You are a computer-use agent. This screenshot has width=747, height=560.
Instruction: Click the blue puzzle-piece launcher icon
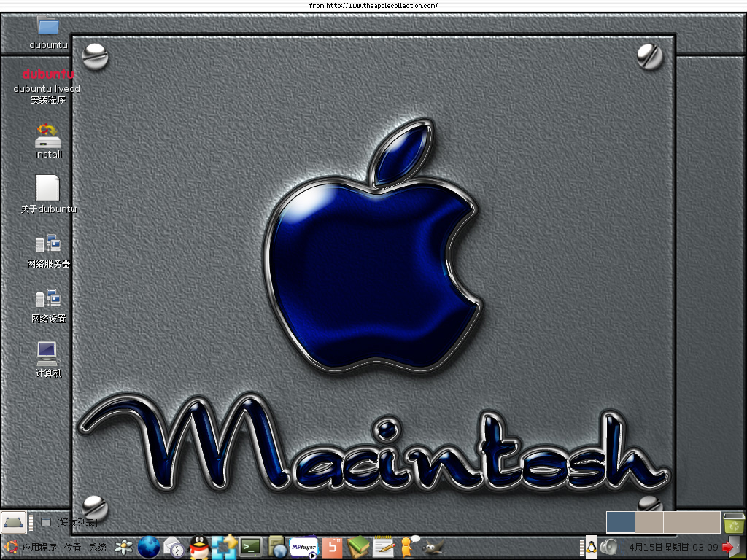[x=225, y=547]
